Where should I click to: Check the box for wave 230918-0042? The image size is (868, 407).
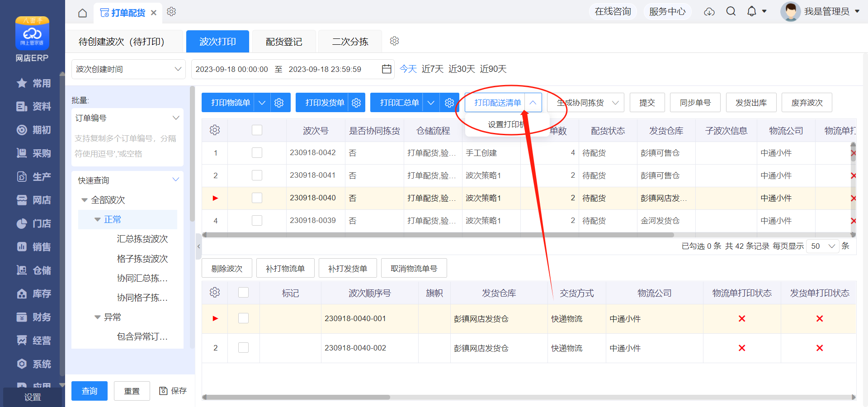click(257, 153)
